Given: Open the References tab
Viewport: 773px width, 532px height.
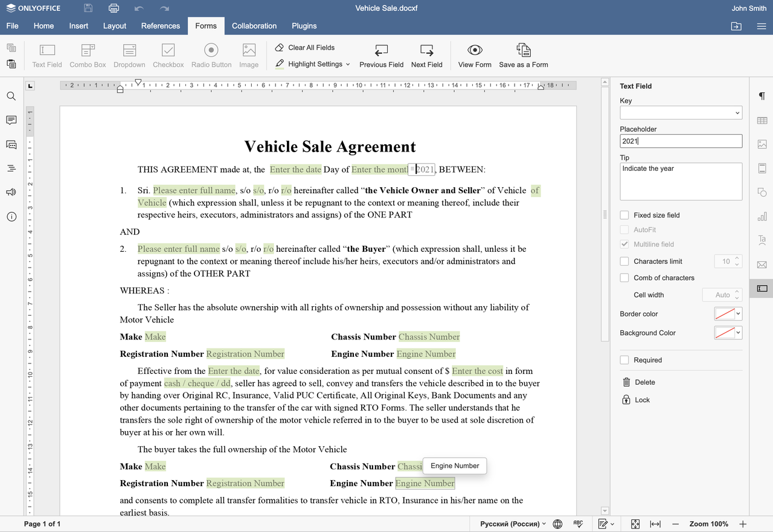Looking at the screenshot, I should [161, 26].
